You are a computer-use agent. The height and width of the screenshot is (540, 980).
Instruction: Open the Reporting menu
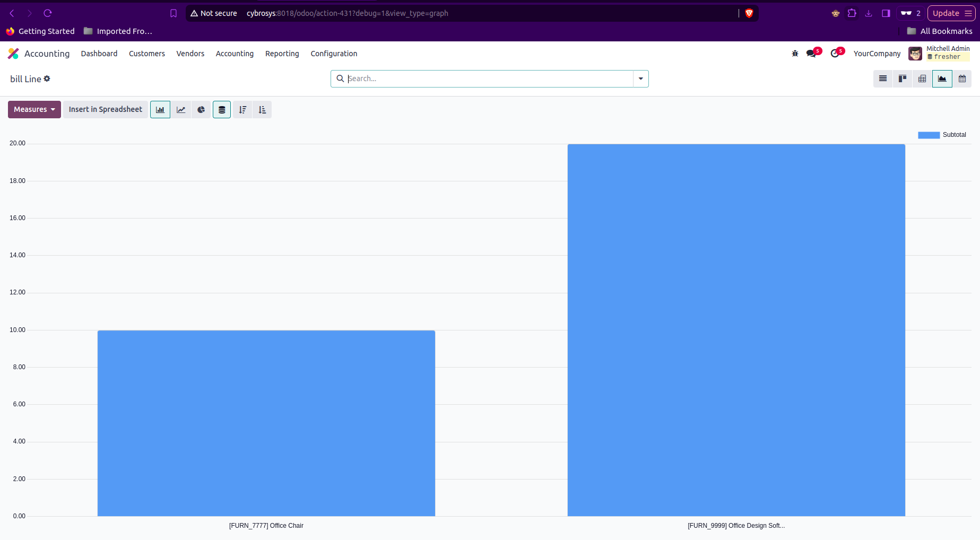click(x=282, y=54)
